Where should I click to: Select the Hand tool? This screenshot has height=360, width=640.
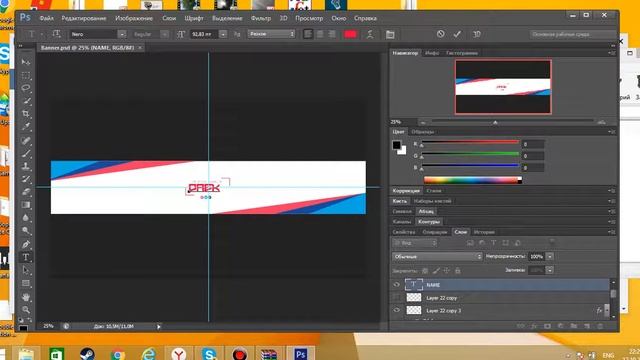pos(26,297)
